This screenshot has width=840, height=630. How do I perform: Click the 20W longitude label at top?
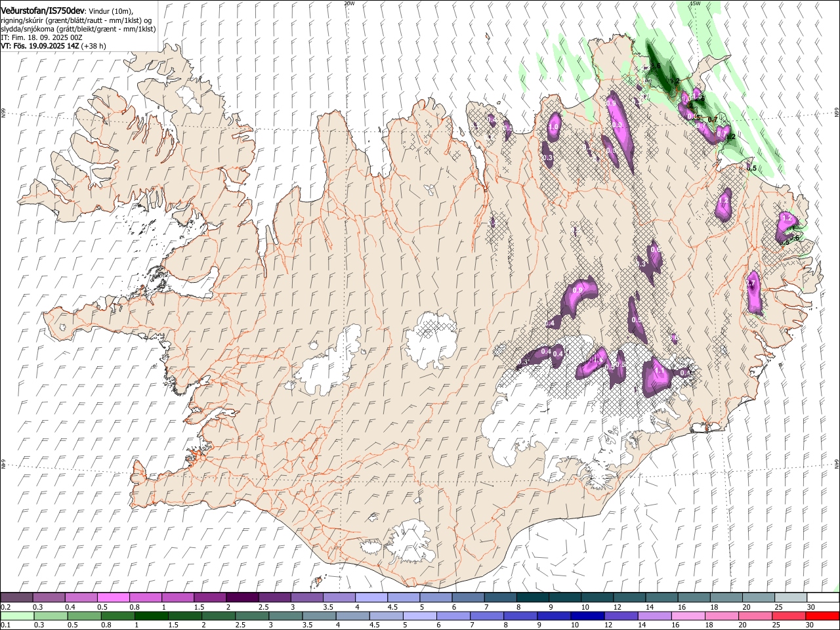349,3
